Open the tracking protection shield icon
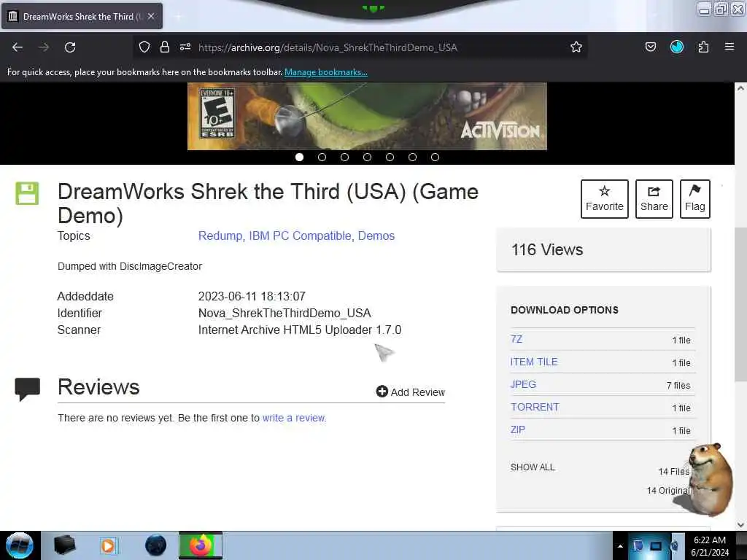The image size is (747, 560). pyautogui.click(x=144, y=47)
